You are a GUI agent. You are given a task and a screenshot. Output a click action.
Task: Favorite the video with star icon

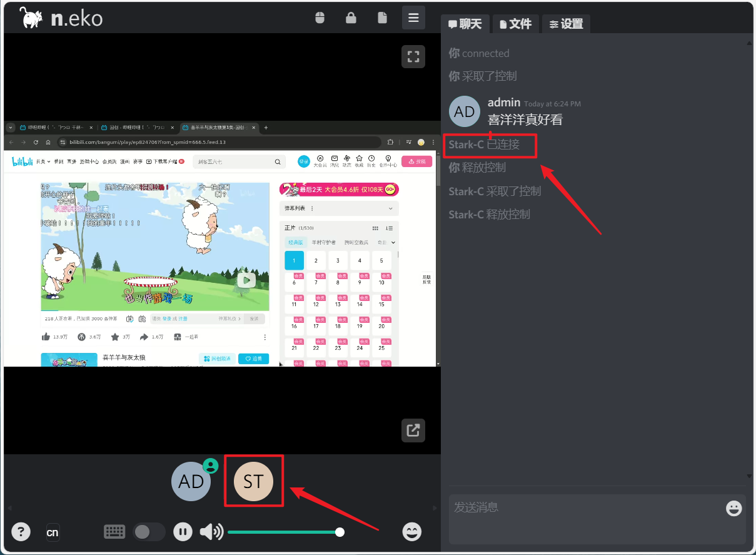pos(116,337)
